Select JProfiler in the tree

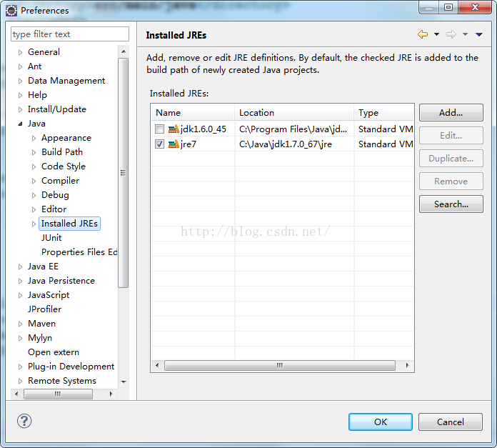tap(45, 309)
